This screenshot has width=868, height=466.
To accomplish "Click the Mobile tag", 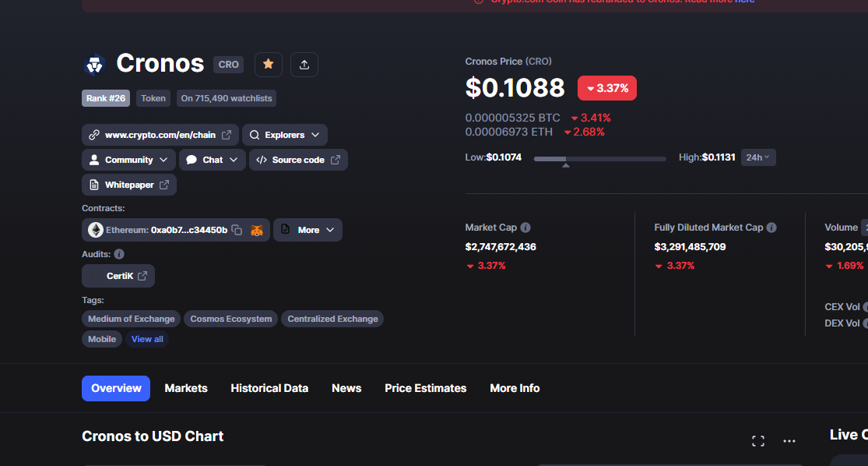I will pyautogui.click(x=102, y=339).
